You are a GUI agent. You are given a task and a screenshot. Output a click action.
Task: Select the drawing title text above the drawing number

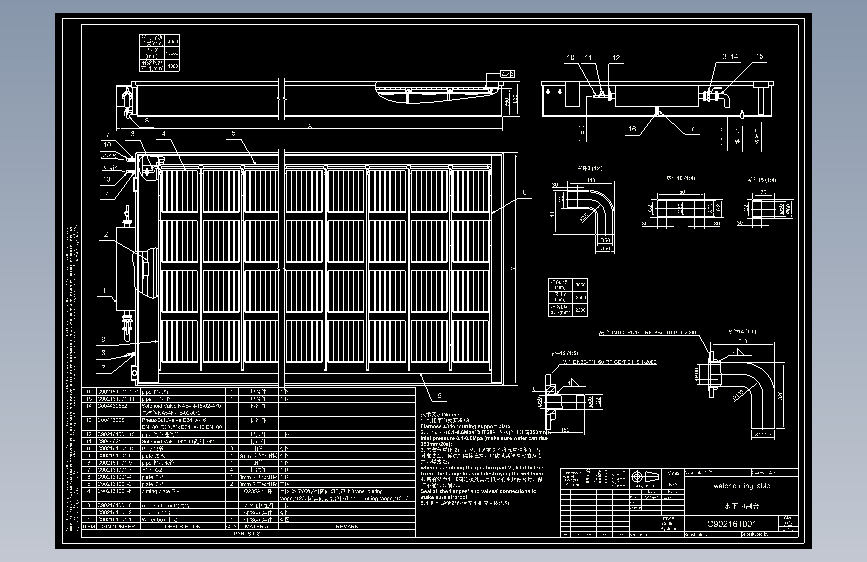coord(741,486)
